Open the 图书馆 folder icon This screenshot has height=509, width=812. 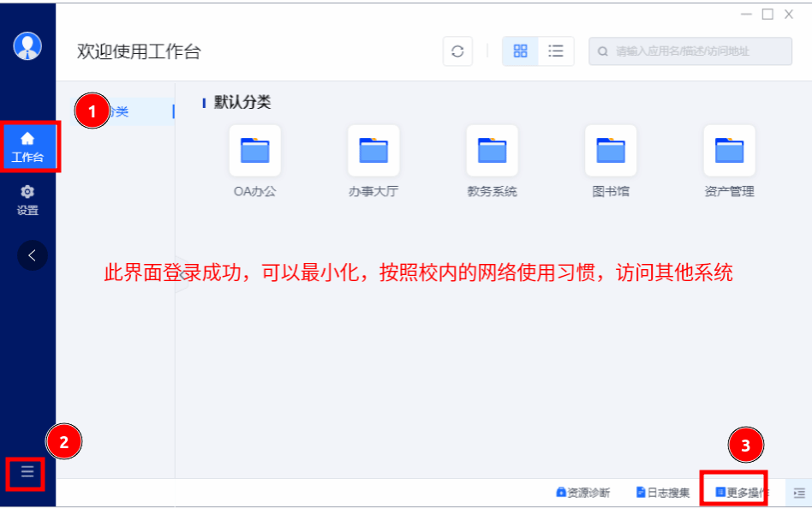coord(611,152)
